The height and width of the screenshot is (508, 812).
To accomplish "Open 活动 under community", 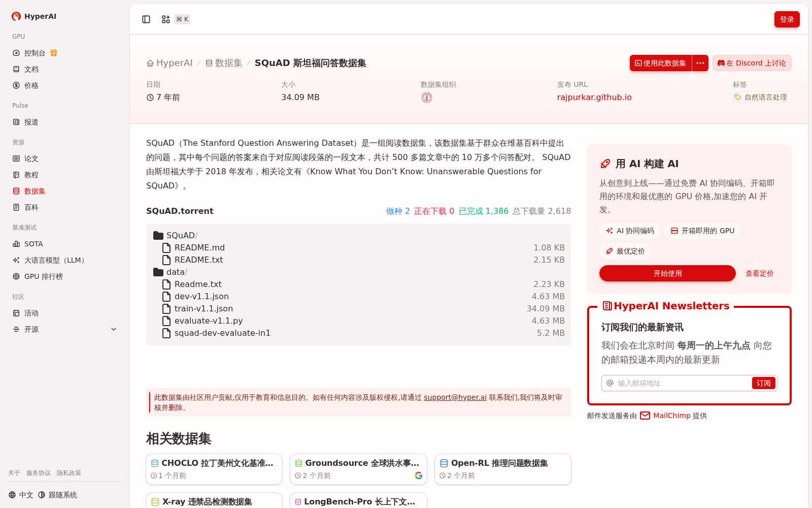I will [31, 313].
